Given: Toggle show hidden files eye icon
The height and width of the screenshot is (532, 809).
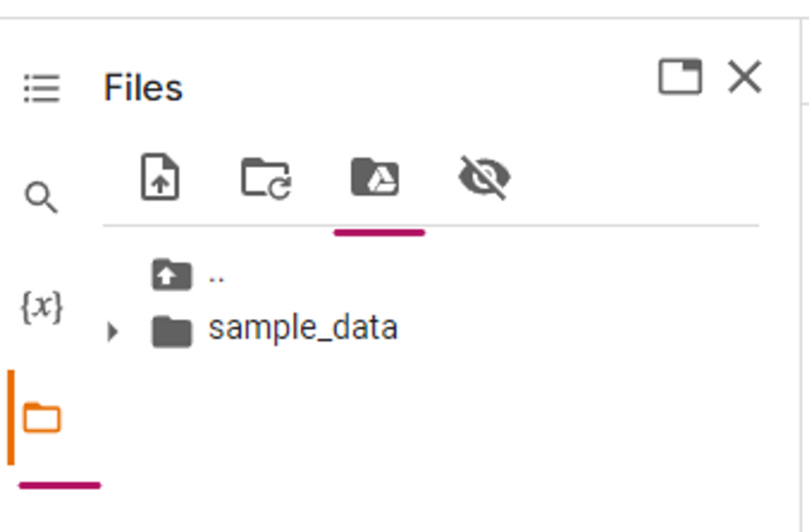Looking at the screenshot, I should click(x=484, y=177).
